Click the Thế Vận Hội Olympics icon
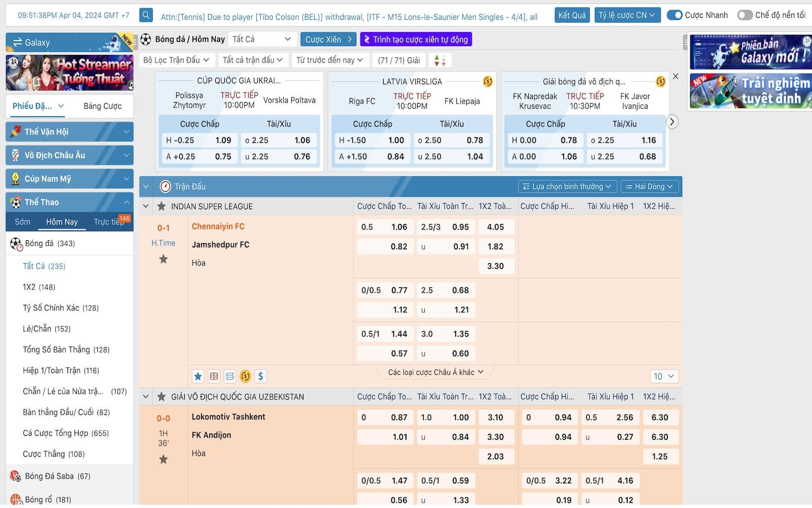The height and width of the screenshot is (508, 812). [16, 132]
